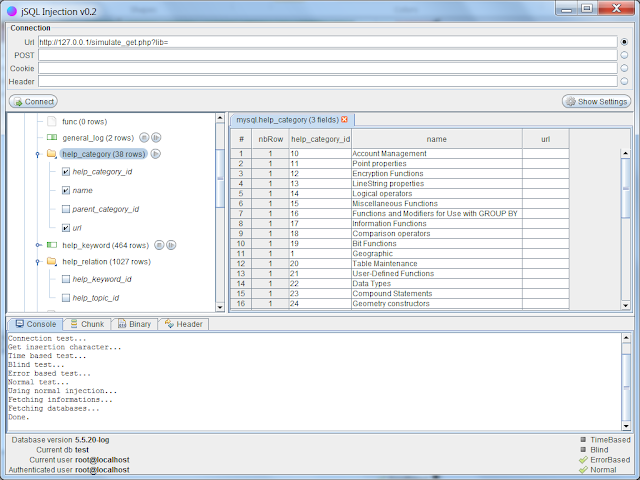Click the Normal green checkmark

583,470
